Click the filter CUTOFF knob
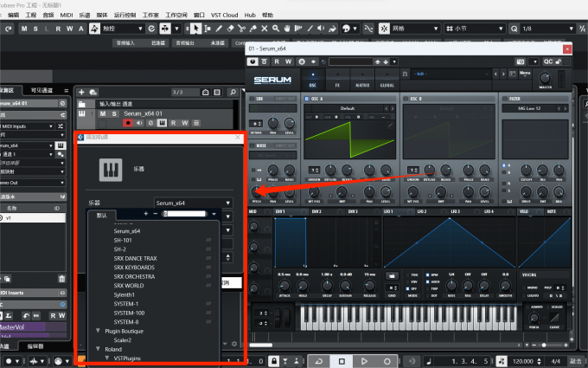The height and width of the screenshot is (368, 588). [x=526, y=170]
